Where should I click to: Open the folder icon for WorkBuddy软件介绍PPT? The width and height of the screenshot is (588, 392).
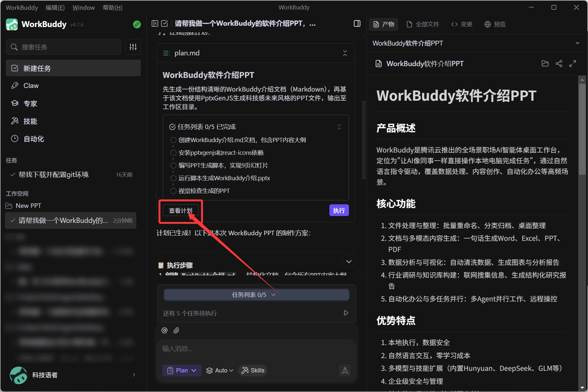[x=545, y=64]
